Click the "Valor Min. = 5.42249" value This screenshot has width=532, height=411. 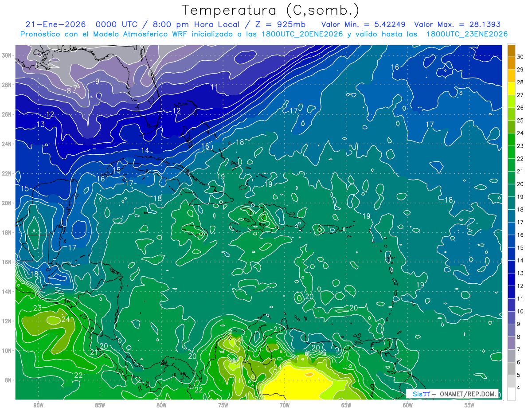coord(364,24)
